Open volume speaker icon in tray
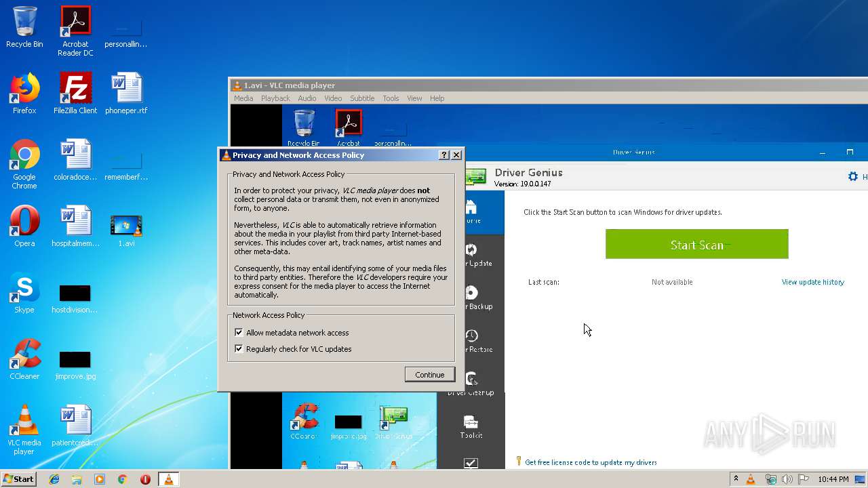Viewport: 868px width, 488px height. 787,479
